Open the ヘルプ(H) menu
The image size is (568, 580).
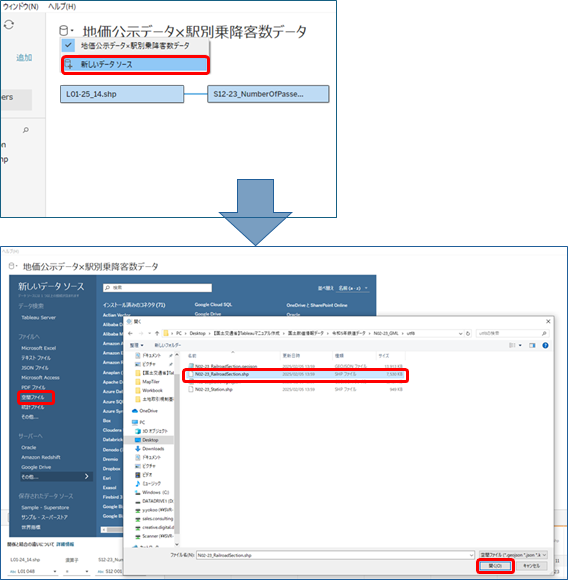click(62, 6)
